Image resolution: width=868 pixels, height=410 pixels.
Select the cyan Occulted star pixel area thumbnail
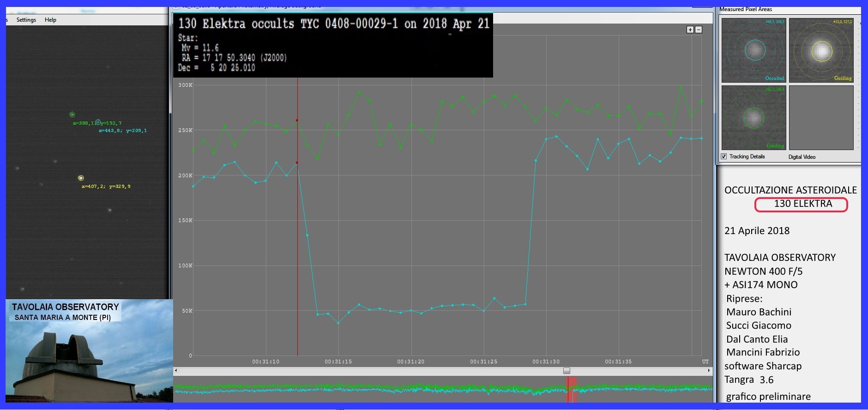click(x=753, y=50)
